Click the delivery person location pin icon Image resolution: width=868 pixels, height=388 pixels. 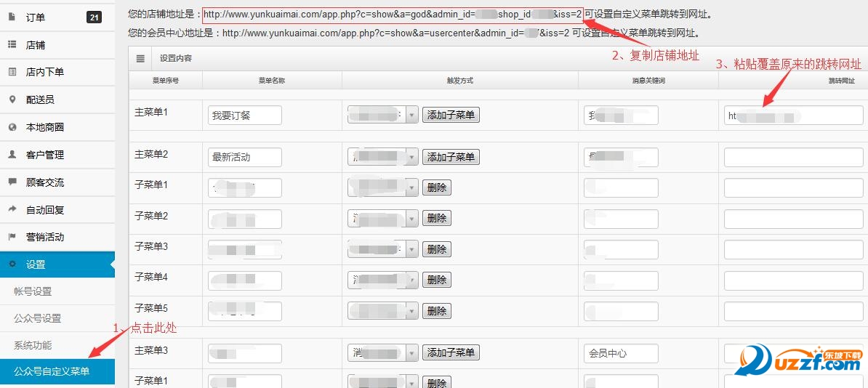[x=12, y=100]
